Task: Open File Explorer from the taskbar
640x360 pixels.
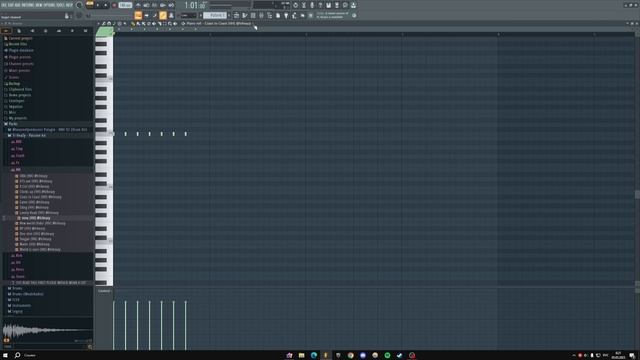Action: pos(301,356)
